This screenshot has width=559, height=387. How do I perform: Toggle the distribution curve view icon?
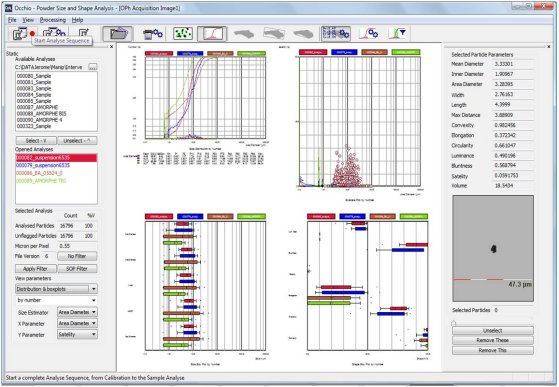pyautogui.click(x=212, y=34)
